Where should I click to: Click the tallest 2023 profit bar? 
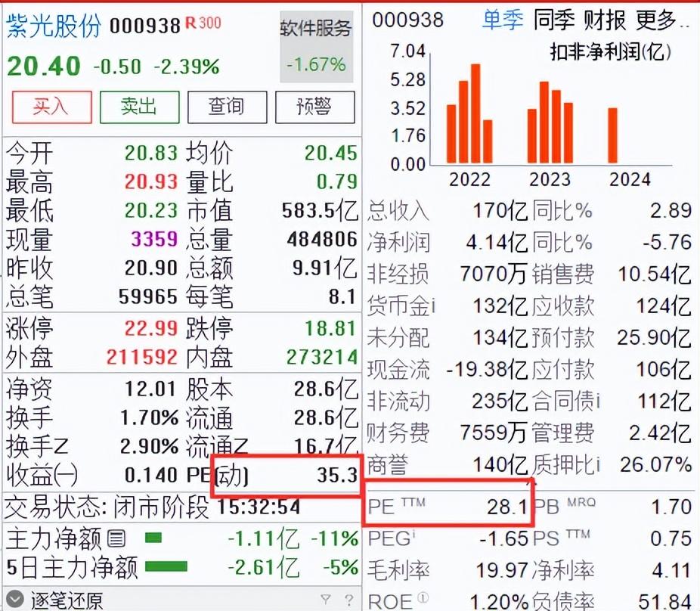coord(544,123)
